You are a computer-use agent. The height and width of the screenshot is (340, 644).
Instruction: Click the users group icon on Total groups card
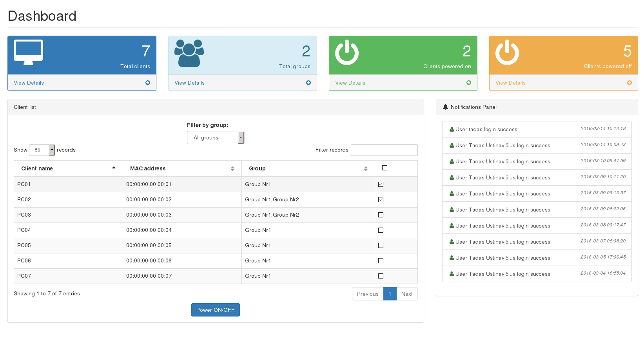click(189, 53)
